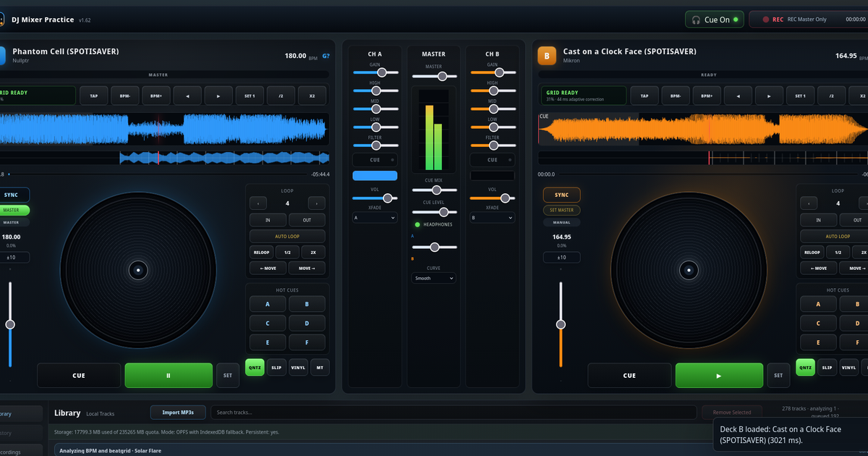Click Deck B SET button beside play
Screen dimensions: 868x456
point(778,376)
